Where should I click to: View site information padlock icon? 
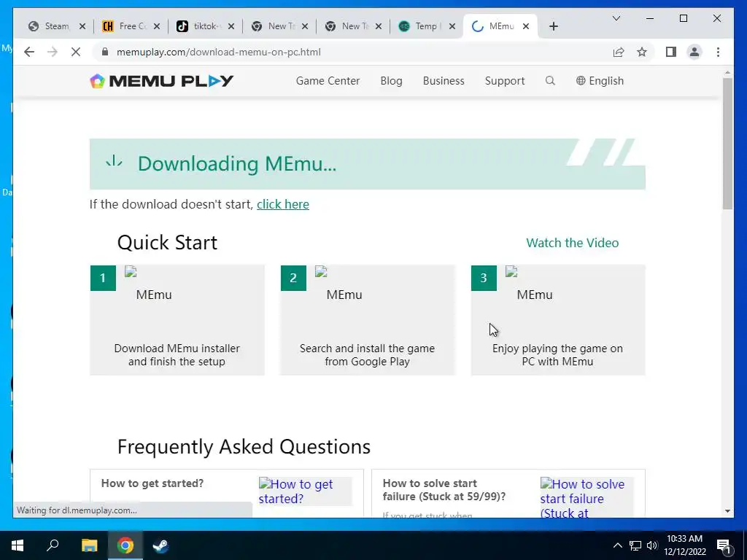coord(105,52)
